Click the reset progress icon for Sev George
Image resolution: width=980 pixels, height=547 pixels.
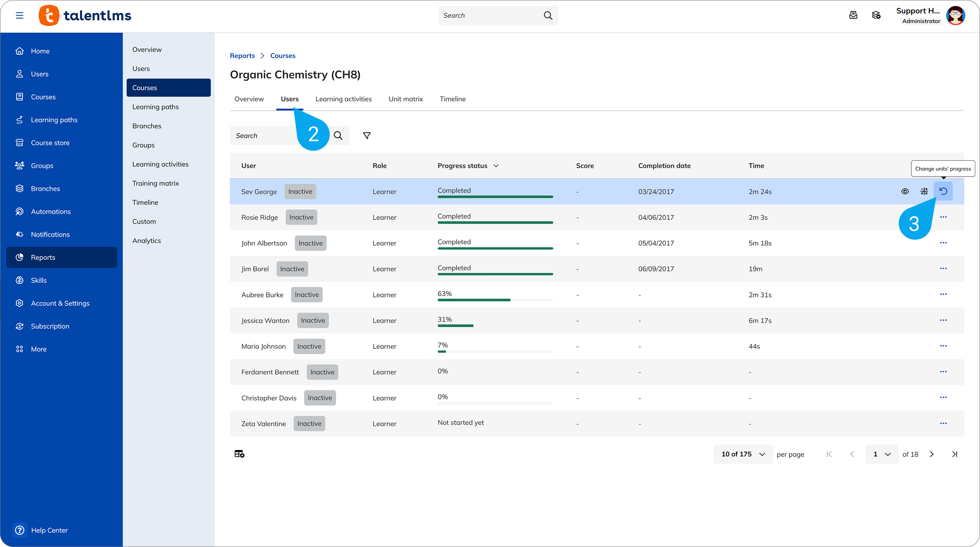(x=943, y=191)
